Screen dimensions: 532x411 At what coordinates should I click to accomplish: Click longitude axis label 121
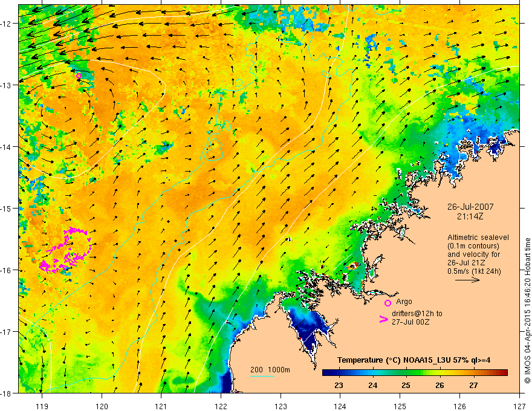(x=161, y=406)
